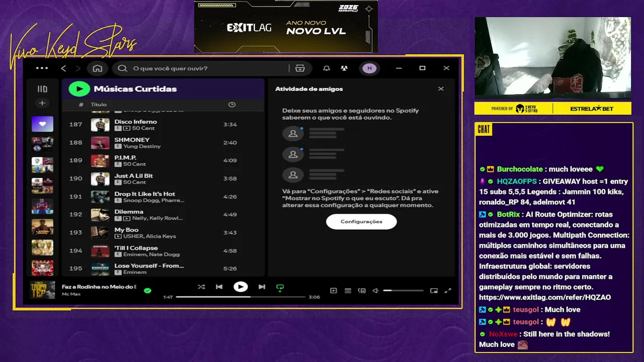The image size is (644, 362).
Task: Select the track 'P.I.M.P.'
Action: click(125, 158)
